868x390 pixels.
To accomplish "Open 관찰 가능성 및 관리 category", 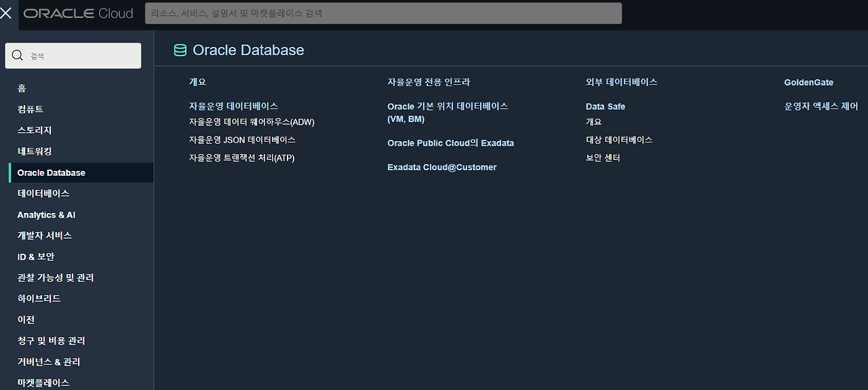I will pyautogui.click(x=56, y=277).
